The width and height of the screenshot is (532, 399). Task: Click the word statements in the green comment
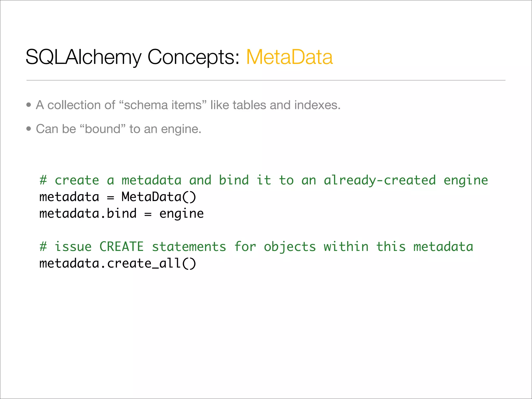(189, 247)
